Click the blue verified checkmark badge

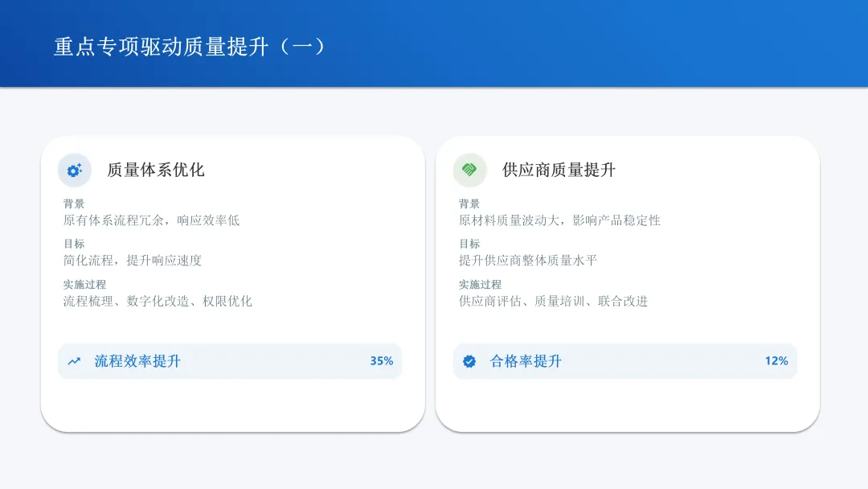point(469,361)
